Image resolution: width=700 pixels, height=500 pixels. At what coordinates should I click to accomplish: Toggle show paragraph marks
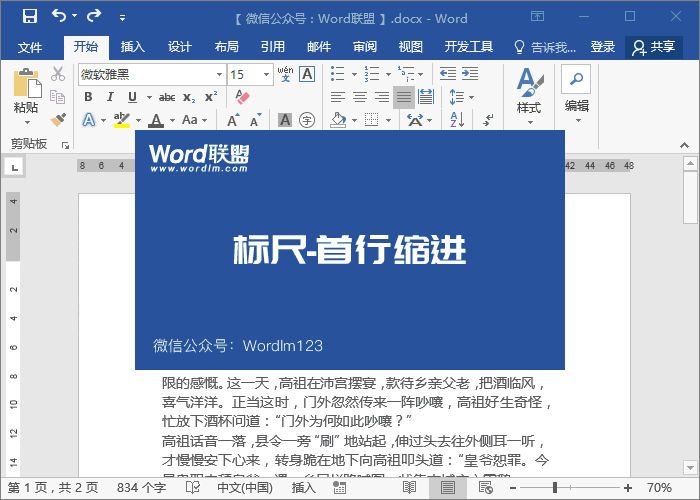488,120
